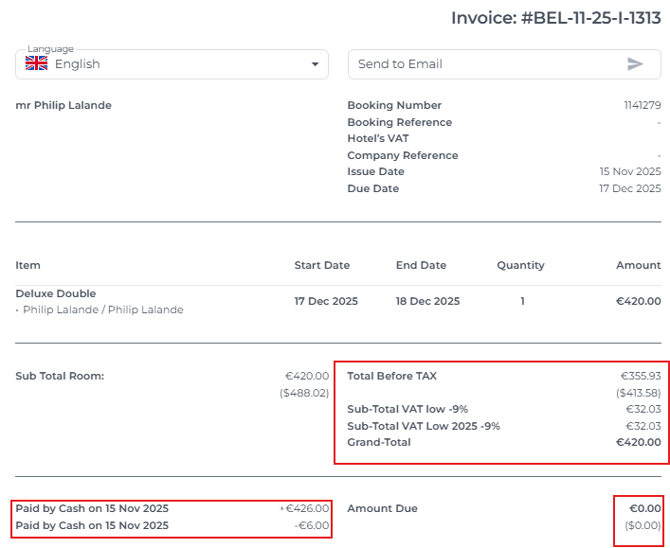Select guest name mr Philip Lalande
670x548 pixels.
[x=63, y=106]
